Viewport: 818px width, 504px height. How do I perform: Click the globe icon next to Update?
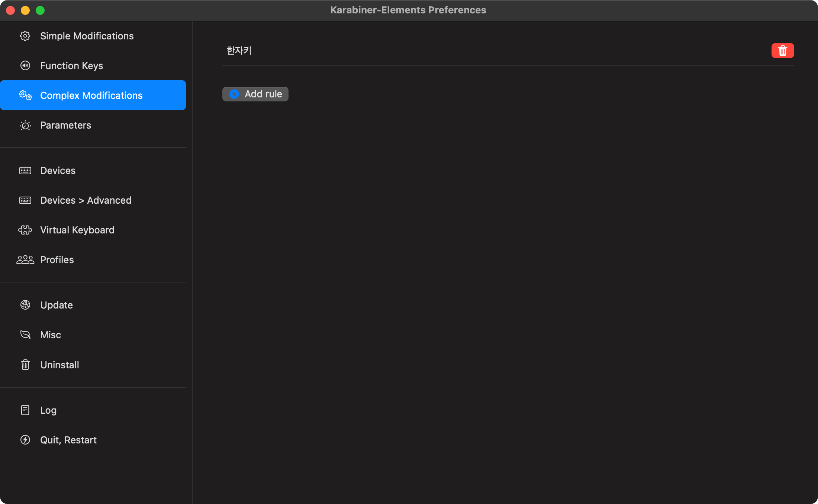click(25, 305)
